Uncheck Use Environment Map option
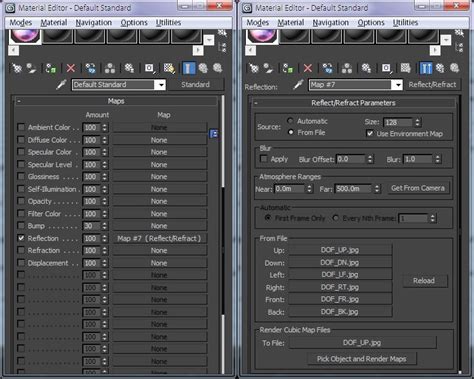Screen dimensions: 474x379 click(x=370, y=133)
